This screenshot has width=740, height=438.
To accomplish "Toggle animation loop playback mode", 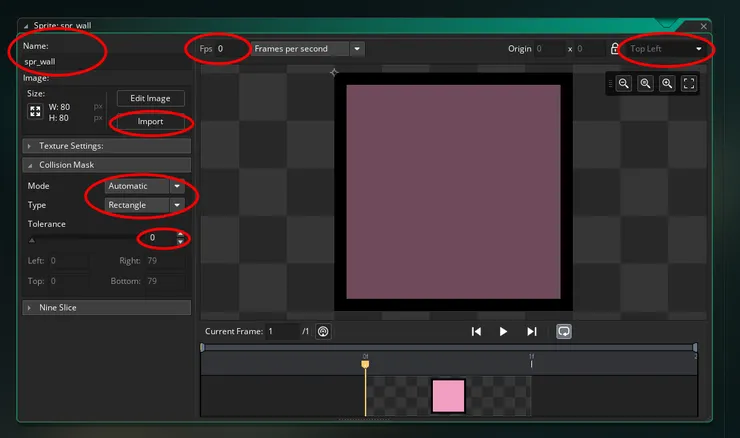I will click(x=564, y=331).
